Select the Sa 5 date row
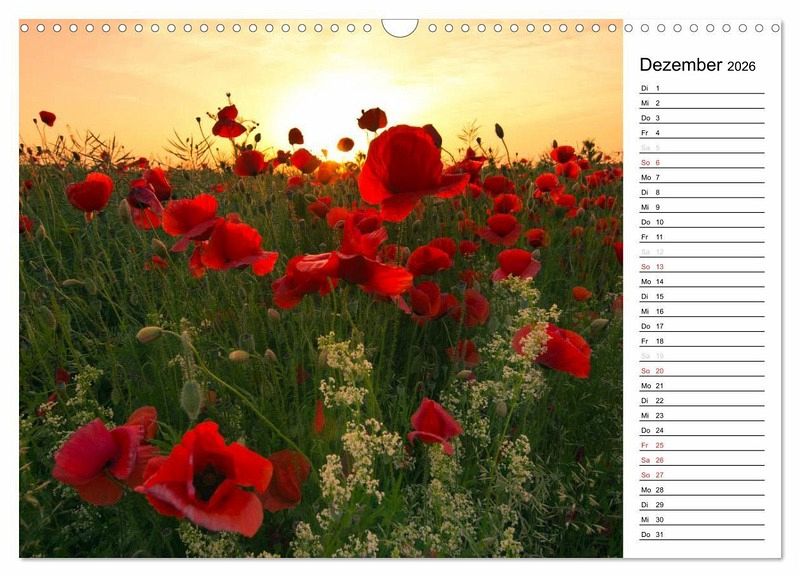800x577 pixels. pos(702,147)
